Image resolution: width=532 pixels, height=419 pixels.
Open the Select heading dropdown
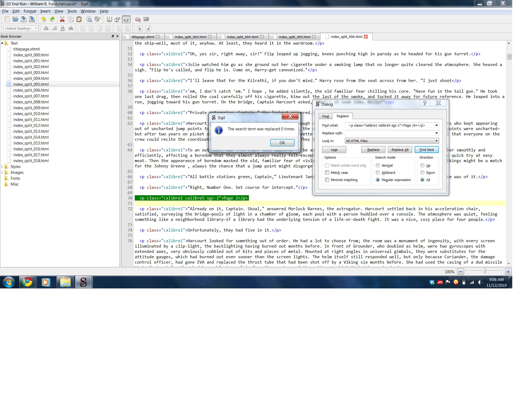coord(21,28)
